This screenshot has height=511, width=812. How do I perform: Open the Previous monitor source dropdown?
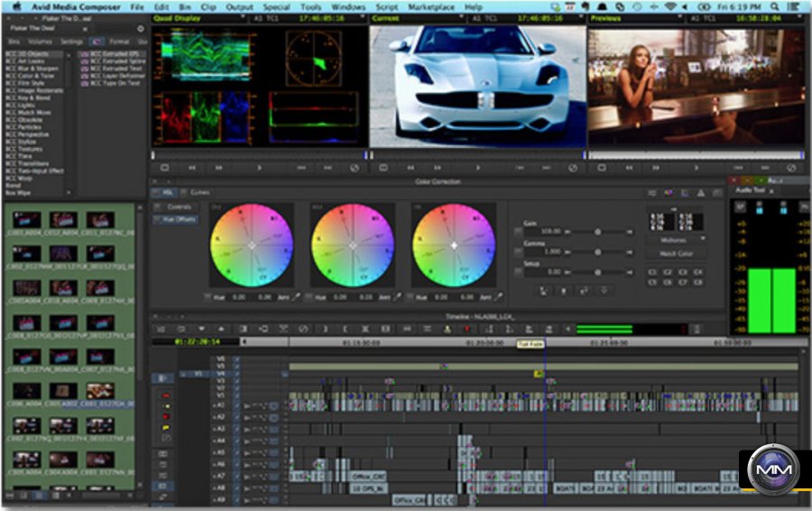(x=680, y=18)
